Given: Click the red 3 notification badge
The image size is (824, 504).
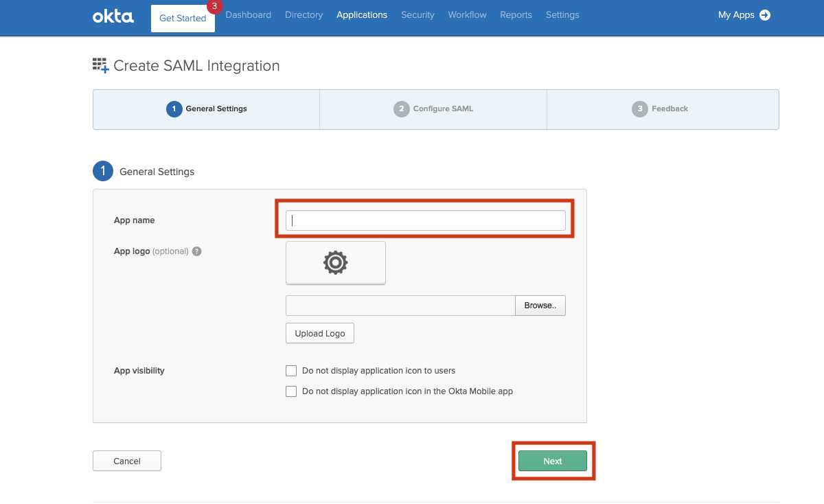Looking at the screenshot, I should pyautogui.click(x=214, y=6).
